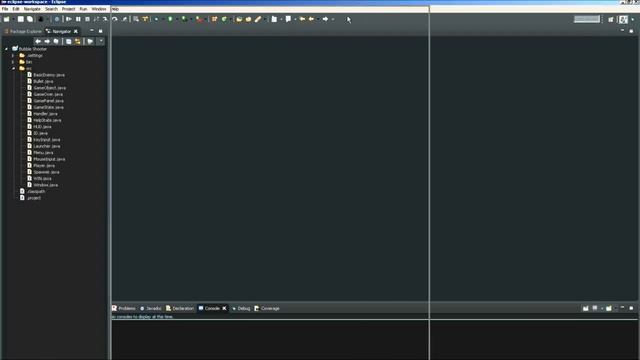Click the Pin Console icon in the Console toolbar
The height and width of the screenshot is (360, 640).
pyautogui.click(x=585, y=308)
